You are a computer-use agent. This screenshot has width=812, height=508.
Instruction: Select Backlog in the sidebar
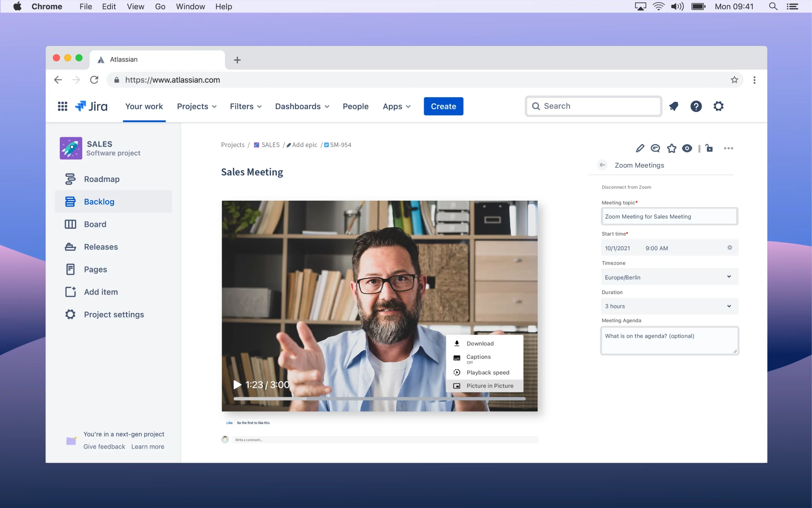pos(114,202)
